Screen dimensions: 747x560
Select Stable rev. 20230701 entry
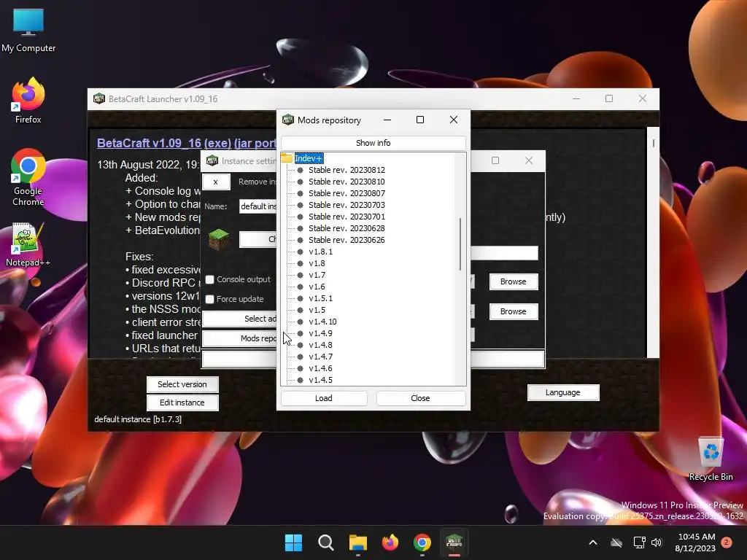coord(347,217)
